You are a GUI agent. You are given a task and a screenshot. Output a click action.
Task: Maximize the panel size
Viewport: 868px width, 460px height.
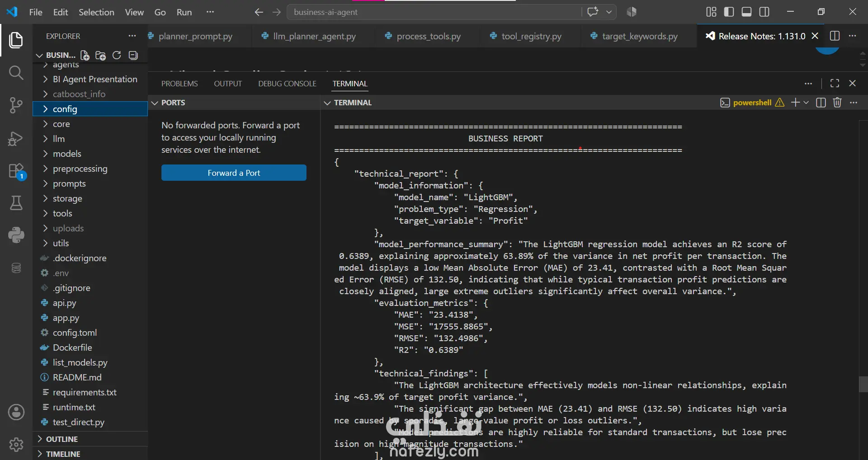coord(835,83)
